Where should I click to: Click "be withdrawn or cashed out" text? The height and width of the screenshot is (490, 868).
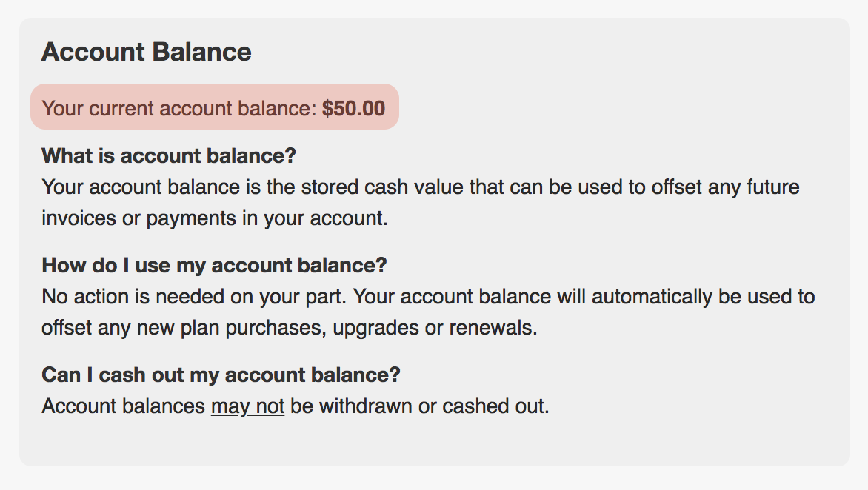pos(420,406)
